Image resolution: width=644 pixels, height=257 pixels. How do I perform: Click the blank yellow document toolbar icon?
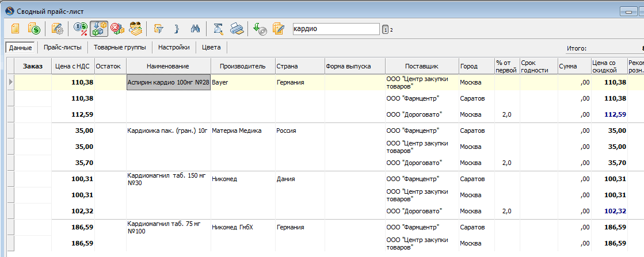coord(15,29)
